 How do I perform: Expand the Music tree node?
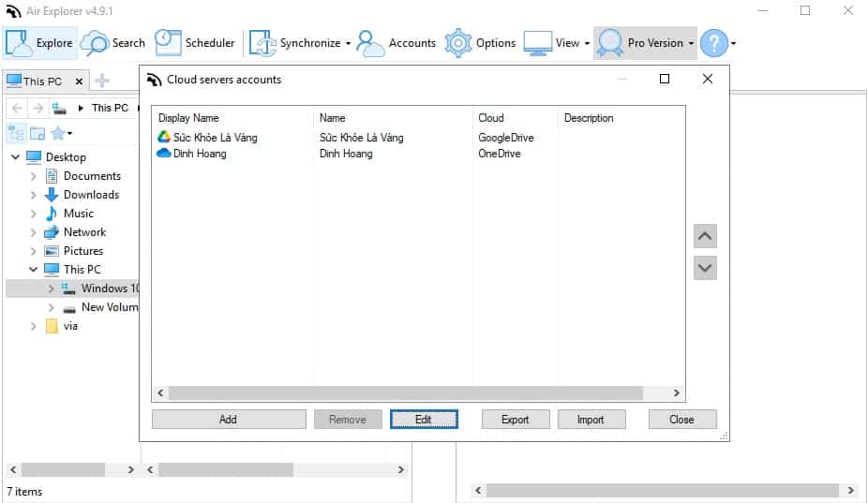coord(33,214)
